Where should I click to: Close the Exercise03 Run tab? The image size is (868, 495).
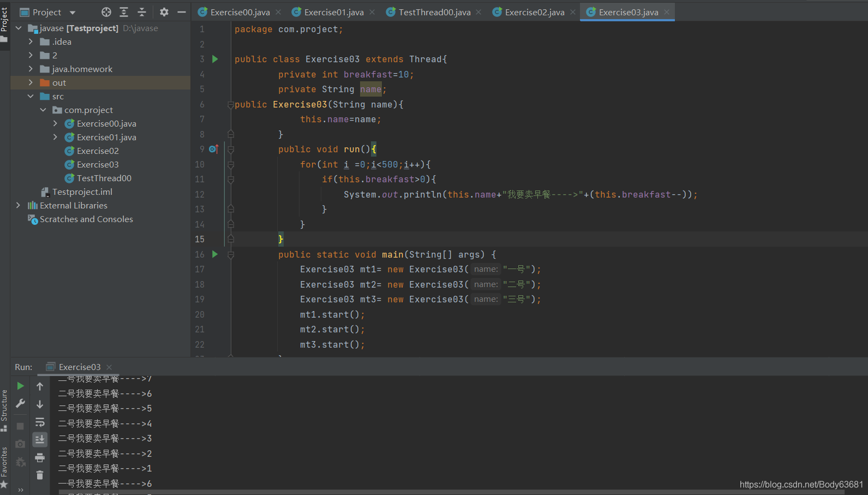tap(109, 367)
